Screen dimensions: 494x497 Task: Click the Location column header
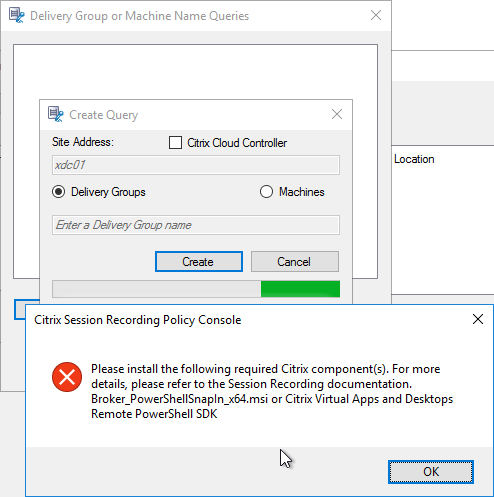tap(414, 159)
